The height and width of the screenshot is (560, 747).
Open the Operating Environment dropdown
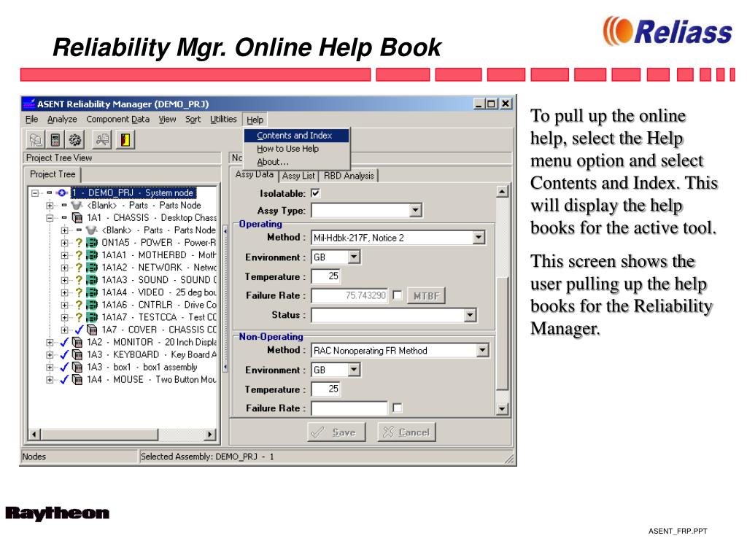coord(354,257)
